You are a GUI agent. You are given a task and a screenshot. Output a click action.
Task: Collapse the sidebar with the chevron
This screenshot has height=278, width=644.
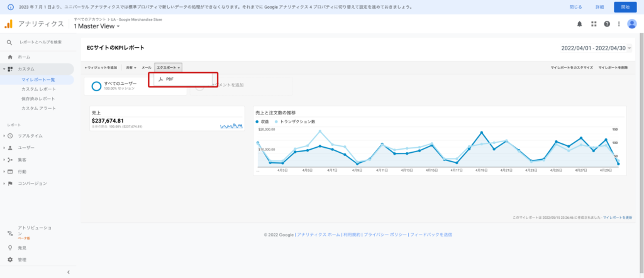[x=69, y=272]
